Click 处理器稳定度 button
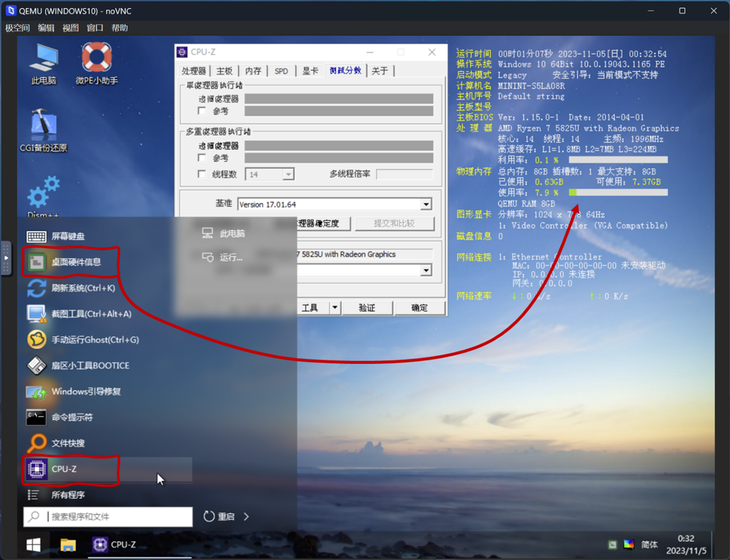 [323, 224]
